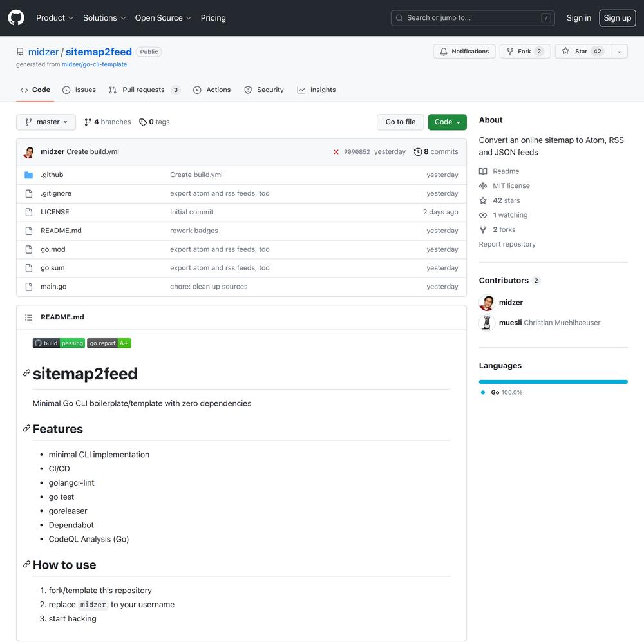Image resolution: width=644 pixels, height=644 pixels.
Task: Click the link anchor beside How to use
Action: click(26, 564)
